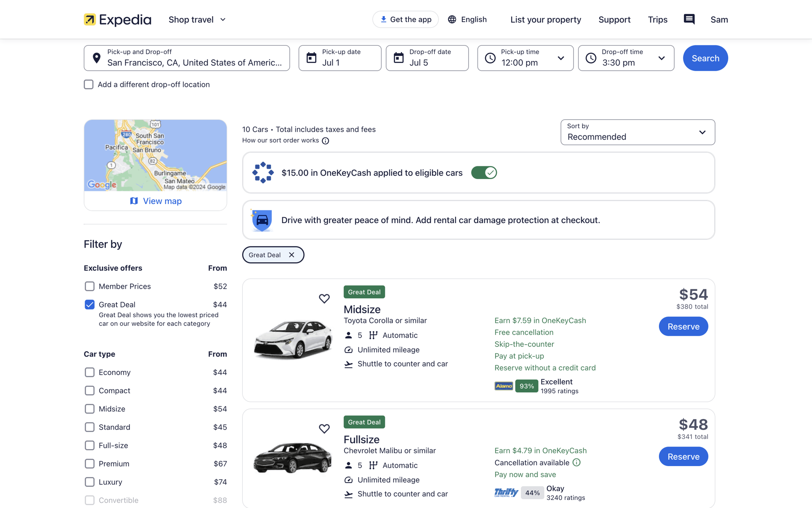Click the Search button
Screen dimensions: 812x508
[705, 58]
